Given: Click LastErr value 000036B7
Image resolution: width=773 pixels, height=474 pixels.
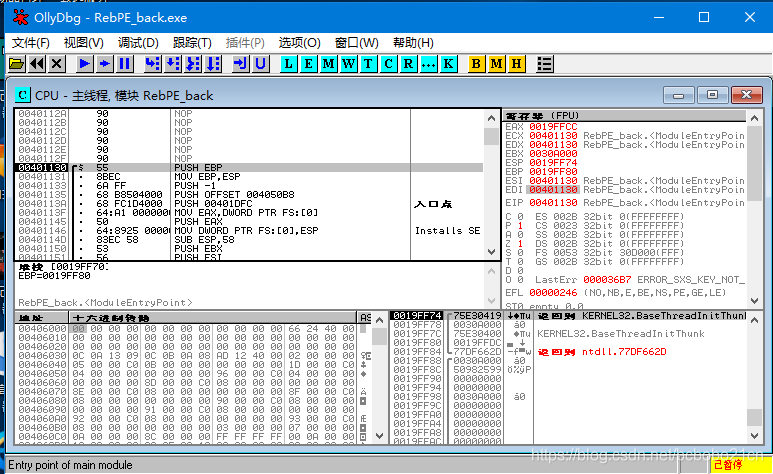Looking at the screenshot, I should (607, 280).
